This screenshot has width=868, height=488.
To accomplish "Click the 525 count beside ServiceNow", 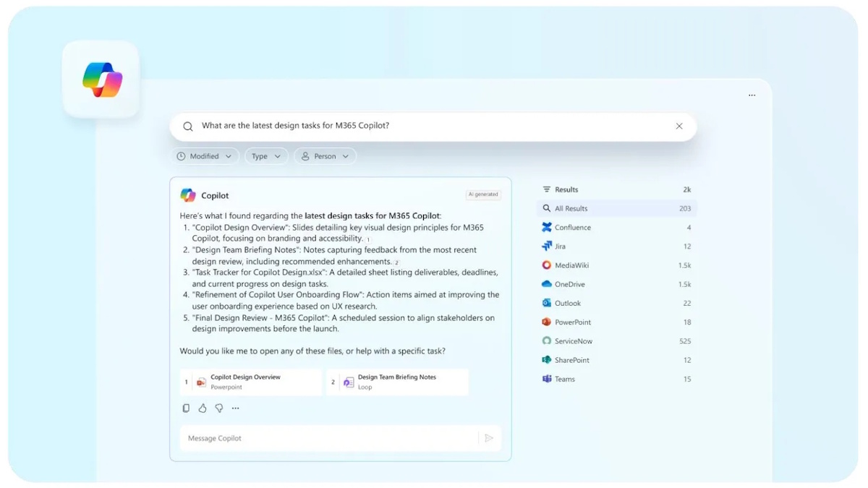I will [x=685, y=341].
